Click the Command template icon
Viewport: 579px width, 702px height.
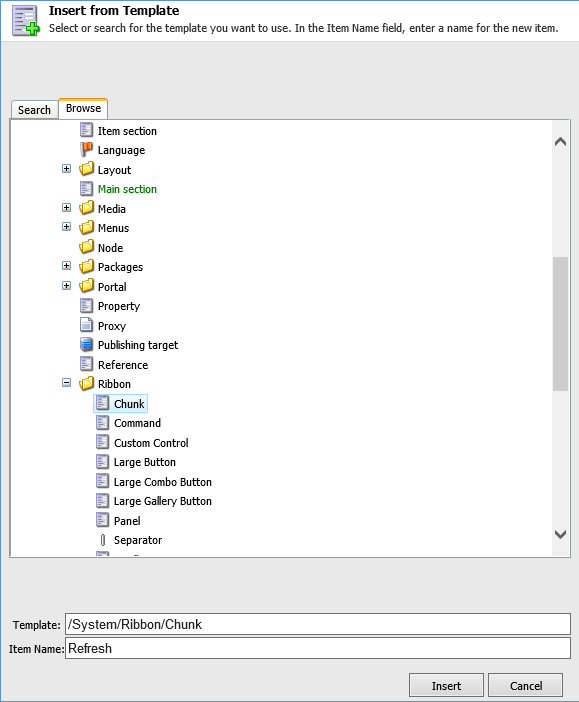pyautogui.click(x=103, y=422)
